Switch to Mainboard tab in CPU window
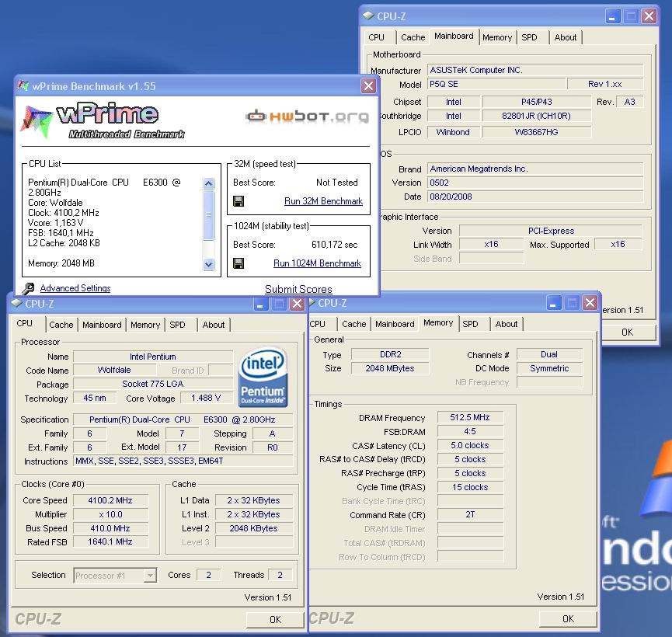672x637 pixels. [x=102, y=325]
